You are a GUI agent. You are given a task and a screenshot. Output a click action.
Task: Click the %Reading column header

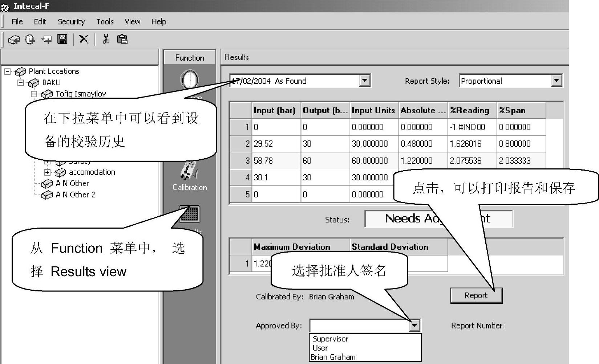[473, 110]
